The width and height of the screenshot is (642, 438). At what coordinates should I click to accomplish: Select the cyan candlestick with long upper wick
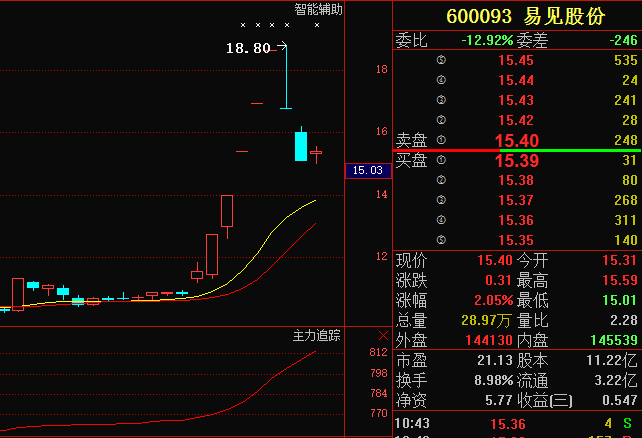pyautogui.click(x=286, y=80)
